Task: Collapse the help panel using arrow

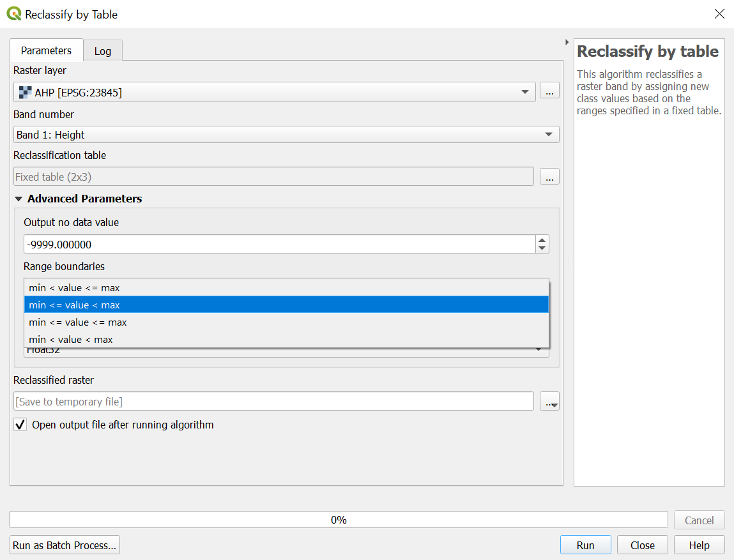Action: (567, 42)
